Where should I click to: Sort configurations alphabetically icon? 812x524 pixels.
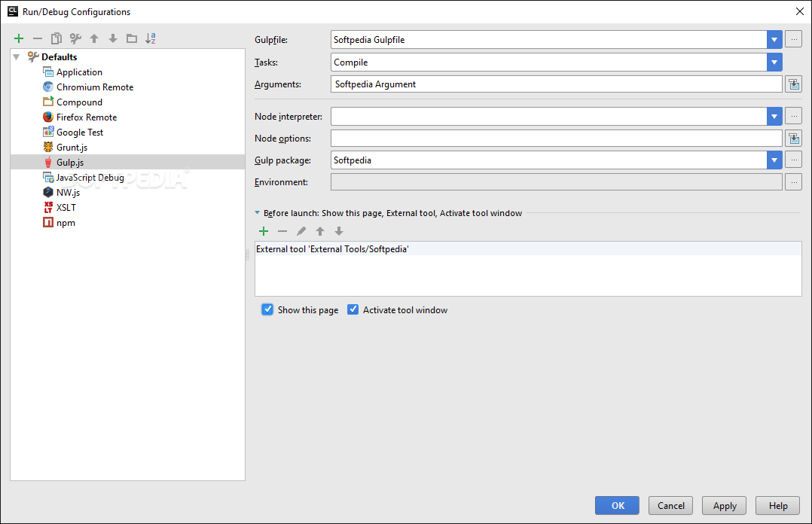click(x=151, y=38)
